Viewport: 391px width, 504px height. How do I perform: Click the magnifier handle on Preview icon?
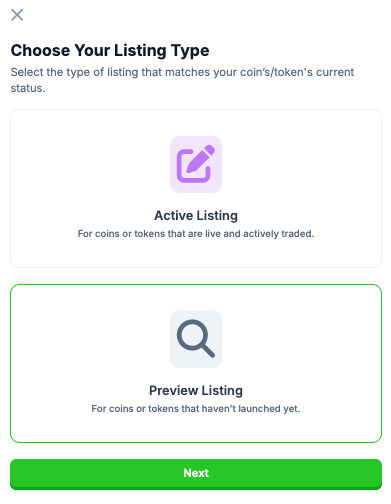click(208, 350)
